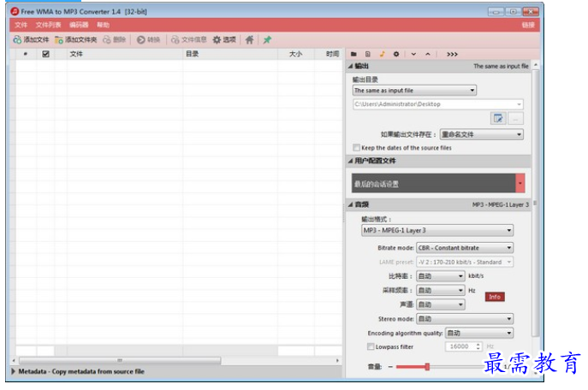Open the 重命名文件 if-file-exists dropdown

[x=482, y=134]
